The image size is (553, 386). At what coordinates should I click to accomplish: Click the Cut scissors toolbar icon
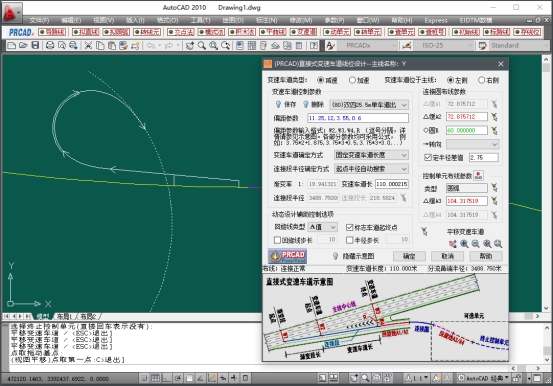click(88, 46)
